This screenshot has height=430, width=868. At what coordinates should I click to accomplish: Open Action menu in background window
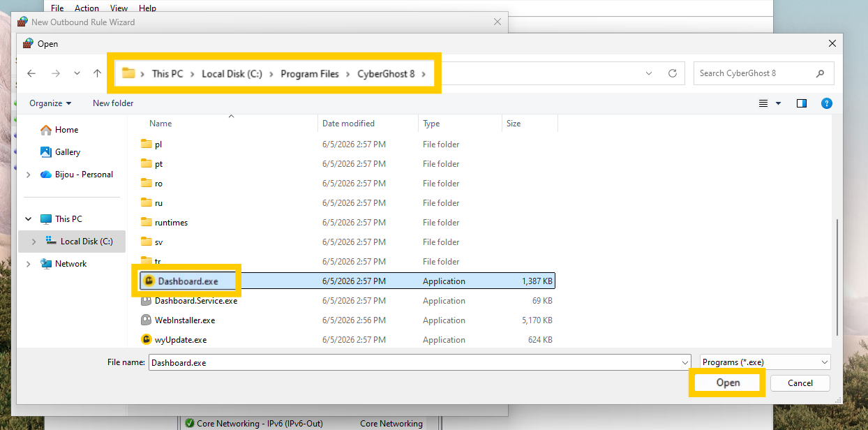point(87,8)
